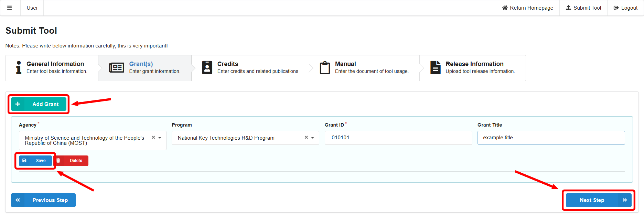Click the Credits ID badge icon

pyautogui.click(x=207, y=67)
